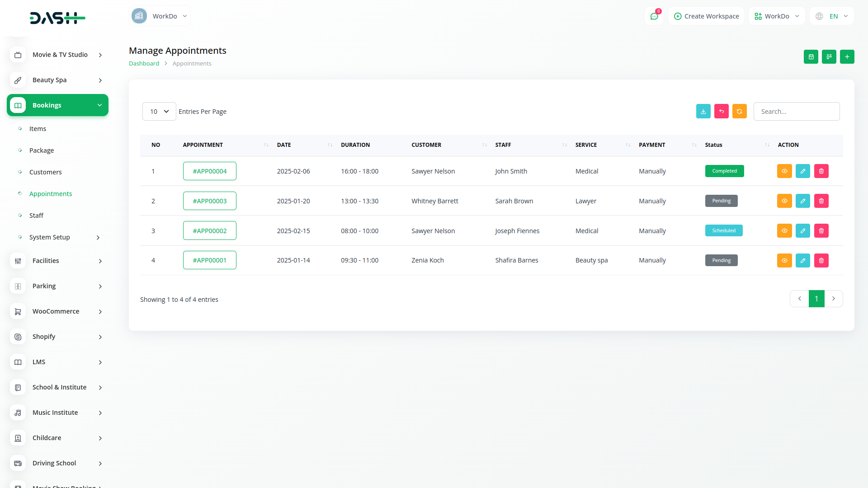Click the blue download export icon
Viewport: 868px width, 488px height.
(x=703, y=112)
